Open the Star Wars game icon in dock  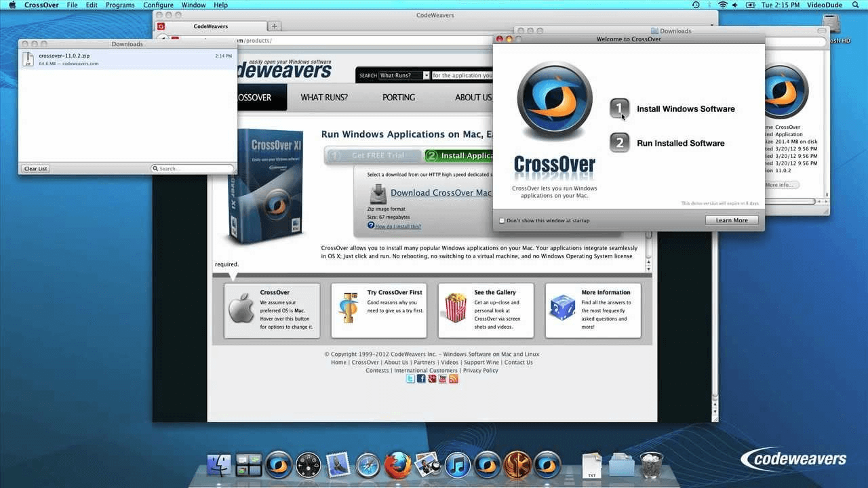coord(517,466)
